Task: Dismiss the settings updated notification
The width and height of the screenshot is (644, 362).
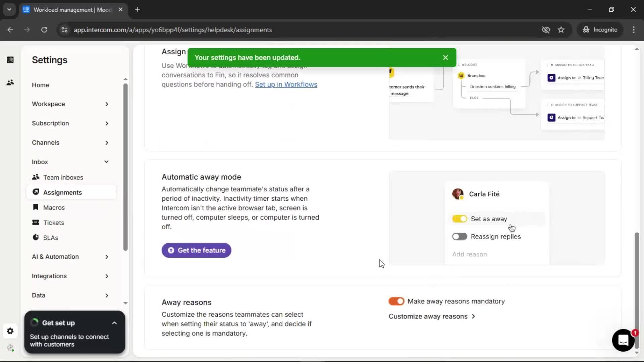Action: 445,58
